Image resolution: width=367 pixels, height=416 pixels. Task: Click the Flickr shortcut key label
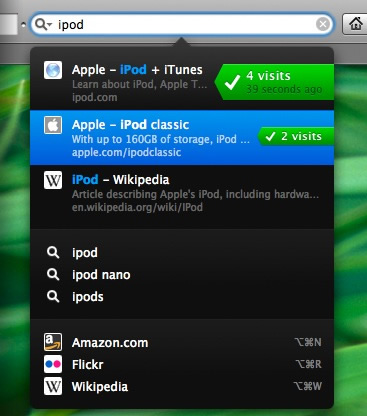coord(308,364)
